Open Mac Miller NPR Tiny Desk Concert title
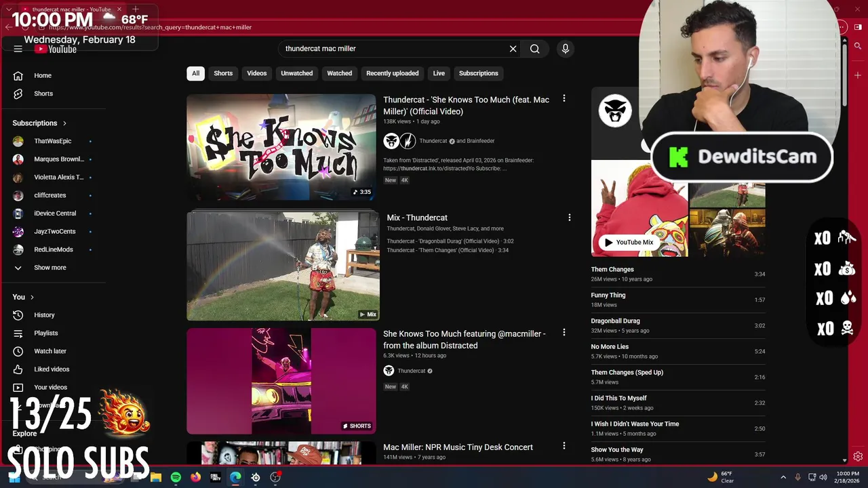The image size is (868, 488). pyautogui.click(x=458, y=447)
